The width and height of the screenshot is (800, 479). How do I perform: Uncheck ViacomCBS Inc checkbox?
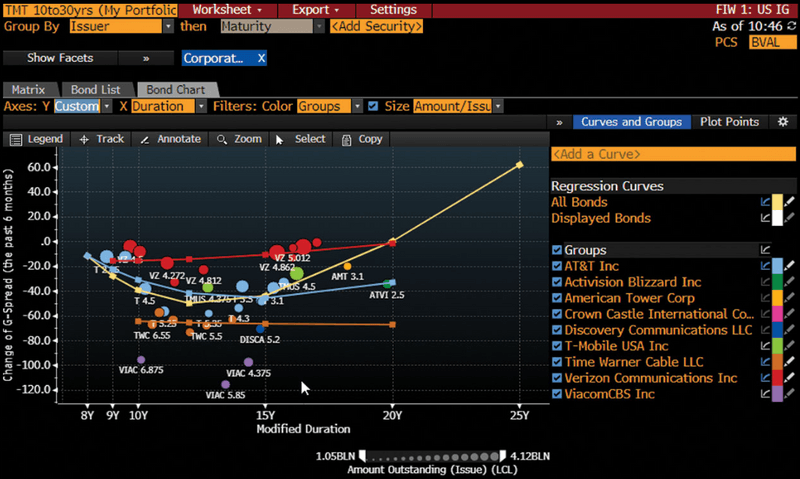pyautogui.click(x=557, y=394)
